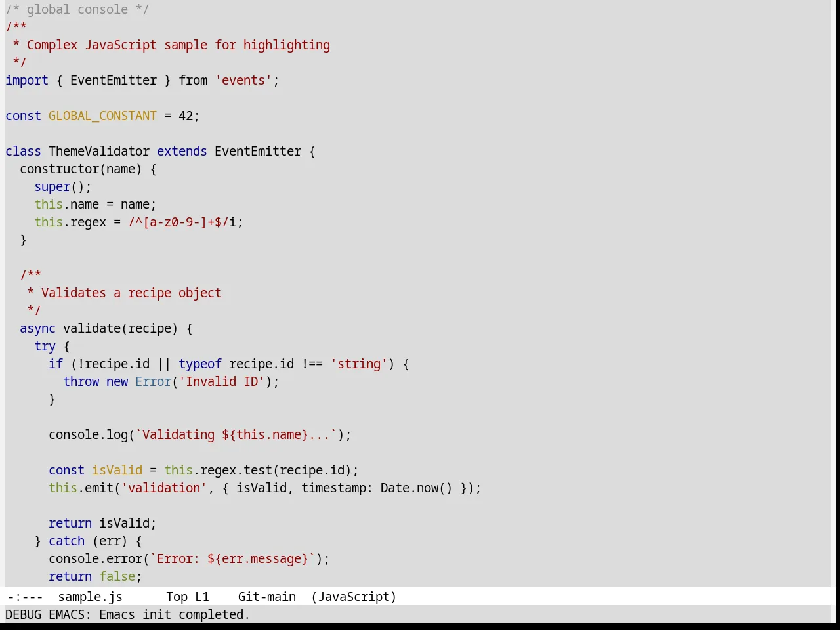Click the 'new' keyword before Error
Screen dimensions: 840x630
point(117,381)
